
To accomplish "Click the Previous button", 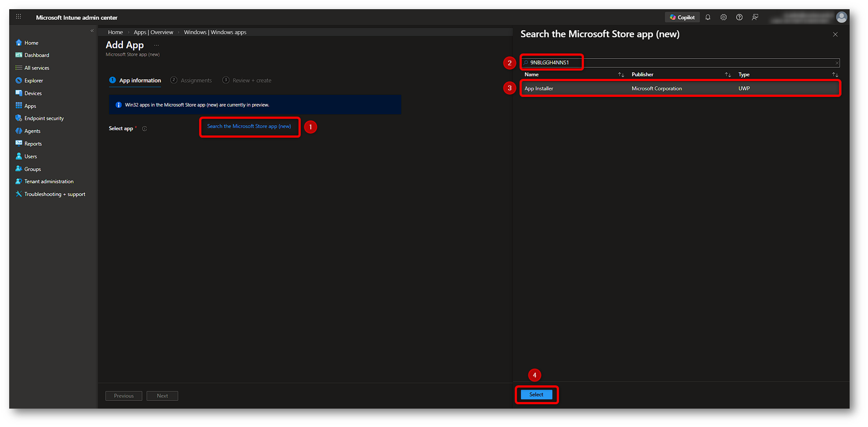I will [124, 396].
